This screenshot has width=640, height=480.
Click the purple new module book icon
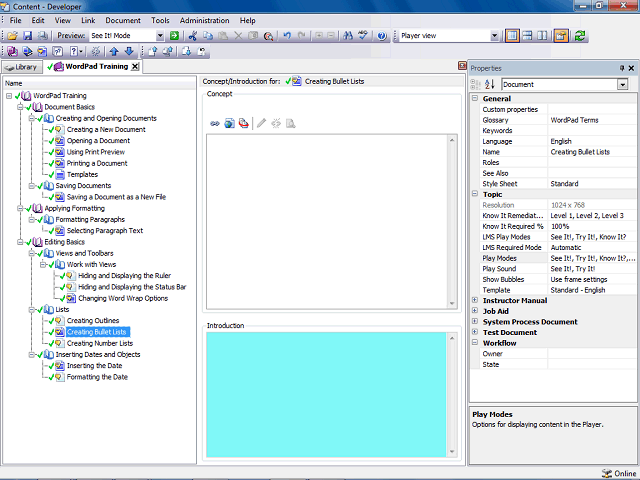(12, 51)
